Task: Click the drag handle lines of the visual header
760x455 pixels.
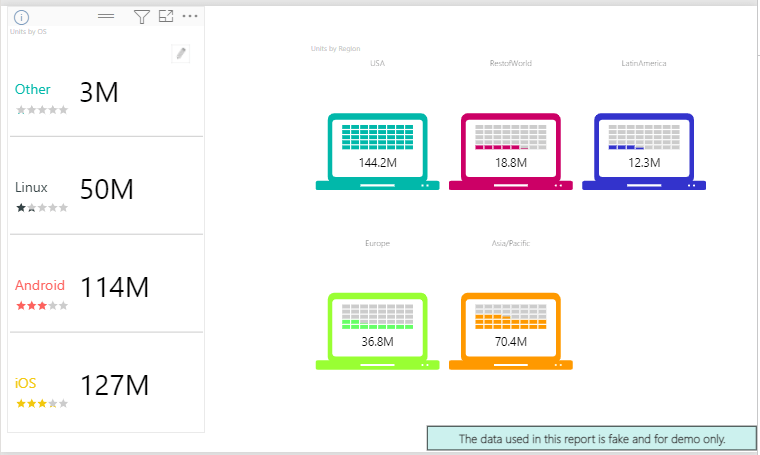Action: tap(106, 16)
